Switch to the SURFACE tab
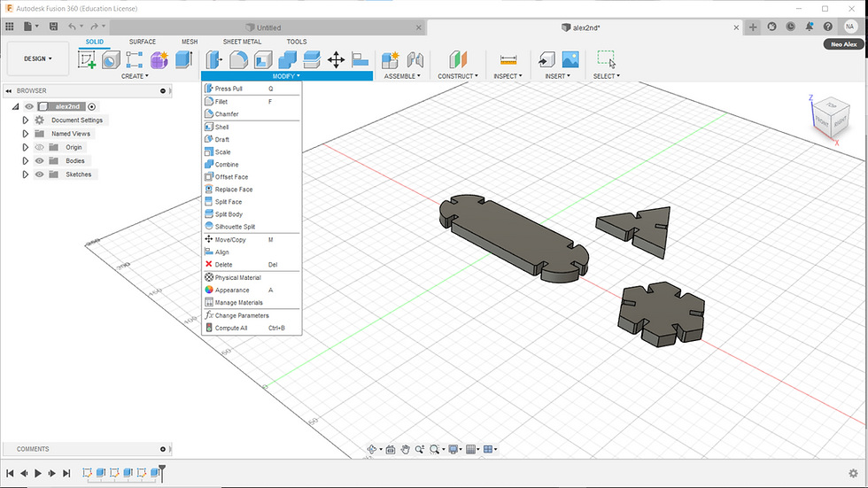The image size is (868, 488). coord(143,42)
